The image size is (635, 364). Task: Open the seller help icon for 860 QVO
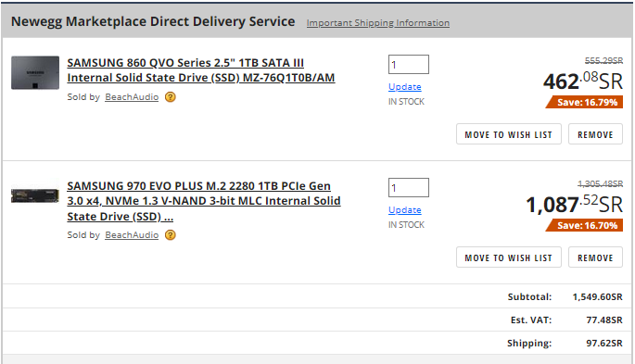(x=171, y=97)
